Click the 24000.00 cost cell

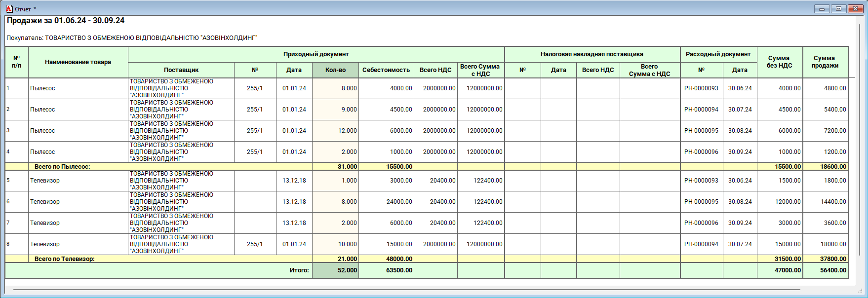[x=387, y=202]
